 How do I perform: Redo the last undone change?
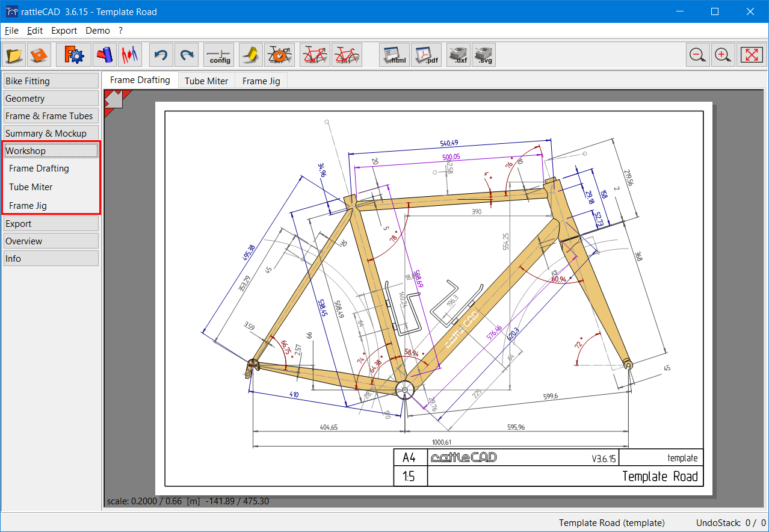(x=187, y=55)
